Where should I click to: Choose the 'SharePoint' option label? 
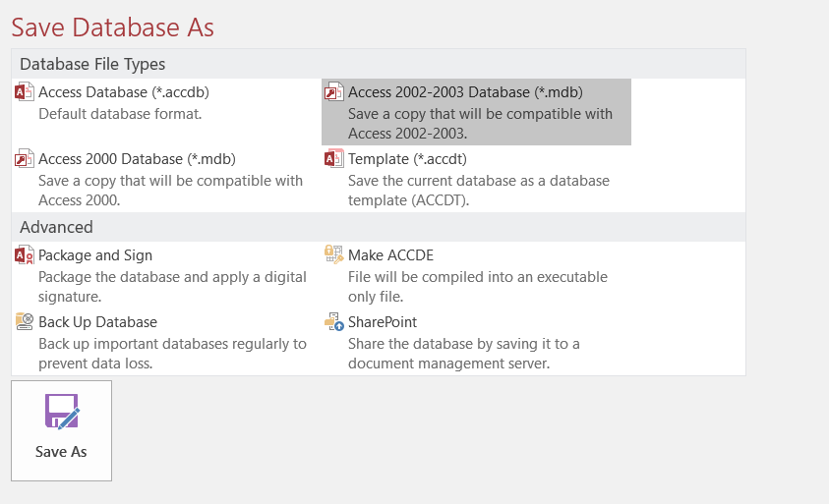pos(383,322)
